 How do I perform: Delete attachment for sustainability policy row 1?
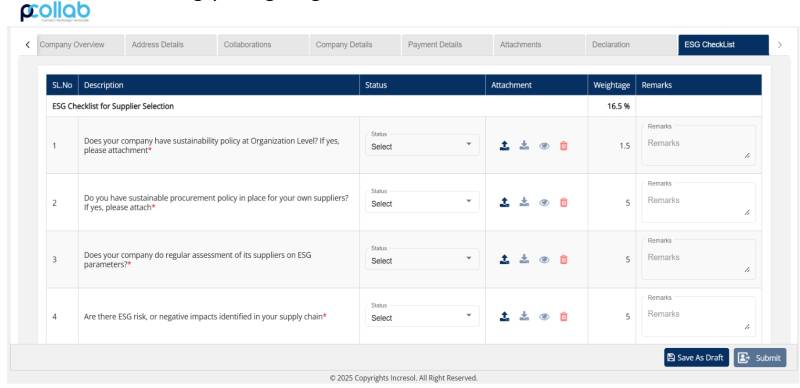[x=564, y=146]
